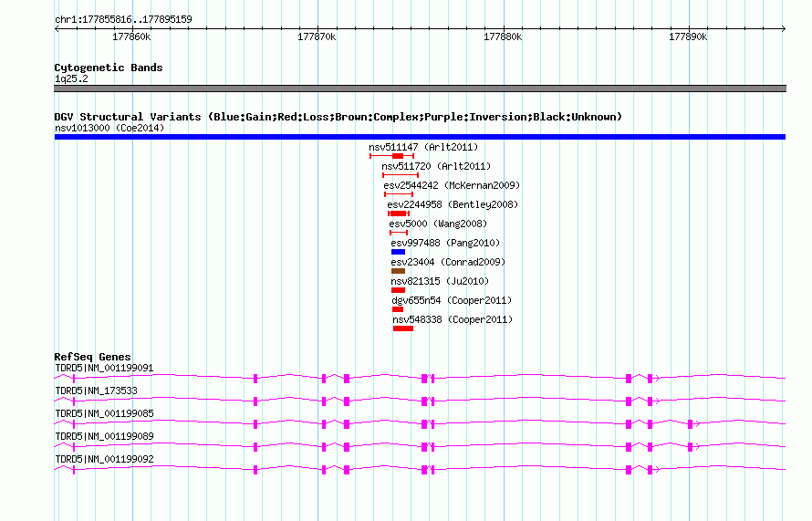Select the TDRD5|NM_173533 transcript label
Screen dimensions: 812x521
pyautogui.click(x=97, y=391)
